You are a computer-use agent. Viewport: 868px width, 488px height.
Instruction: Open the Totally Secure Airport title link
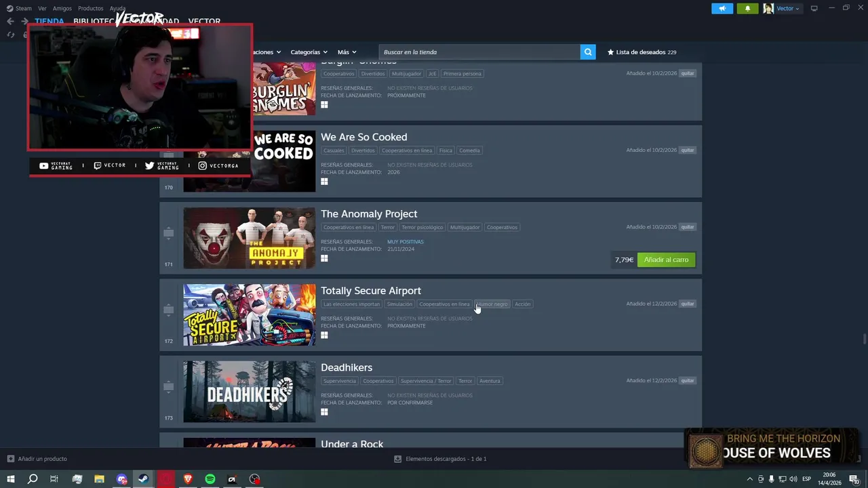371,291
